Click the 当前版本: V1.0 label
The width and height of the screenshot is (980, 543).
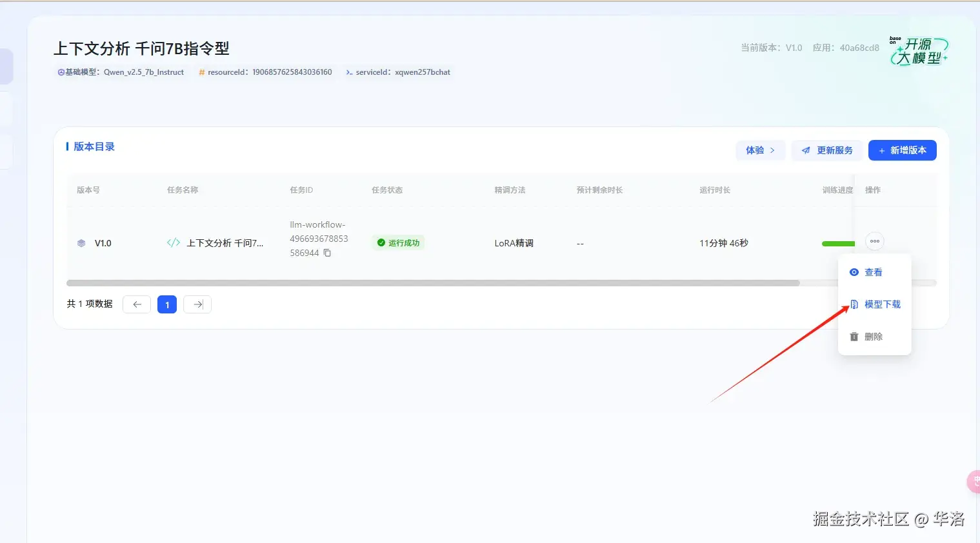click(x=772, y=48)
